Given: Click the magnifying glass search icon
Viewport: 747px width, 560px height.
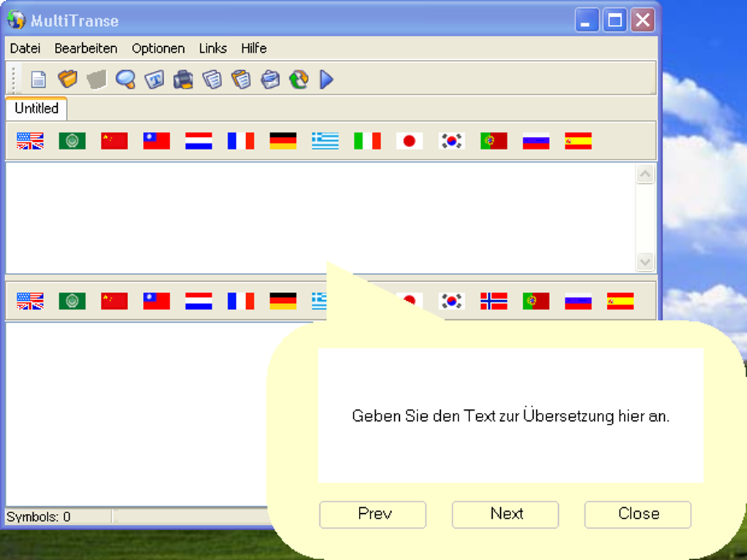Looking at the screenshot, I should tap(126, 79).
